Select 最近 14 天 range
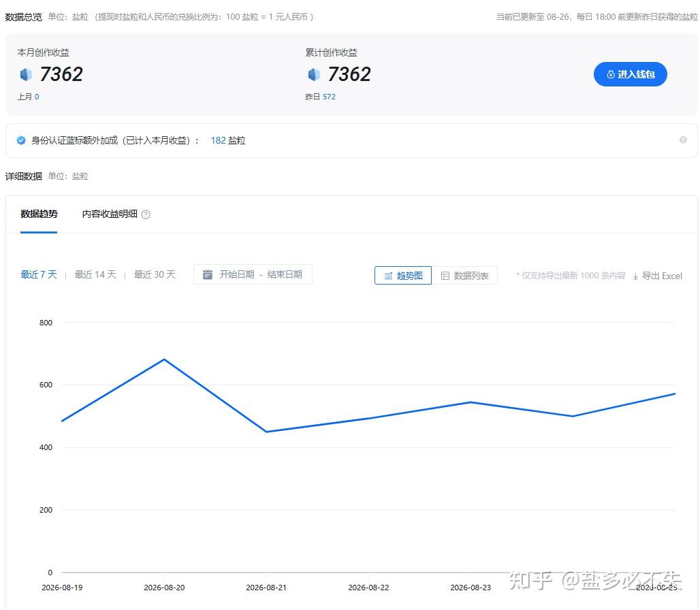The width and height of the screenshot is (700, 610). (95, 274)
